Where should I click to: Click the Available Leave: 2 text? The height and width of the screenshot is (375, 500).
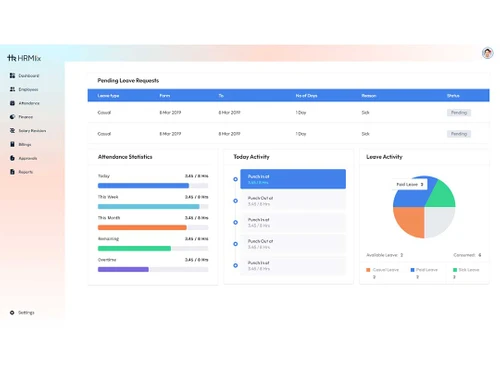click(385, 255)
